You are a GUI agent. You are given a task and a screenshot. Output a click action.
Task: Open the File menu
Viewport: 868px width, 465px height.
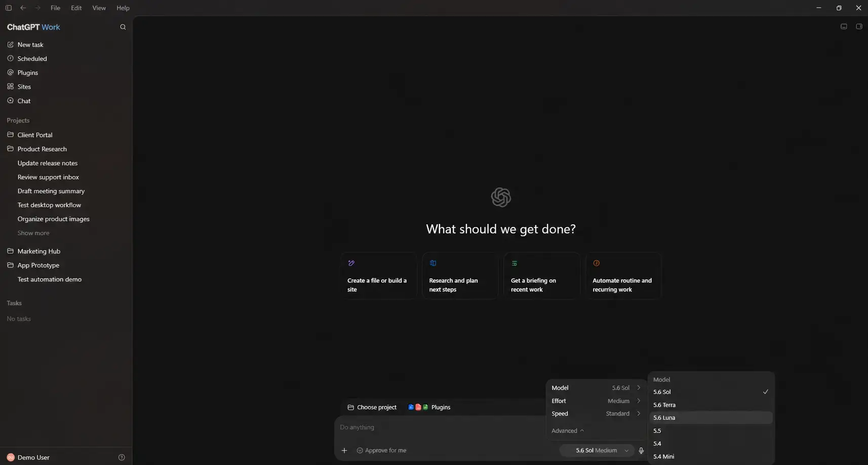pyautogui.click(x=55, y=8)
